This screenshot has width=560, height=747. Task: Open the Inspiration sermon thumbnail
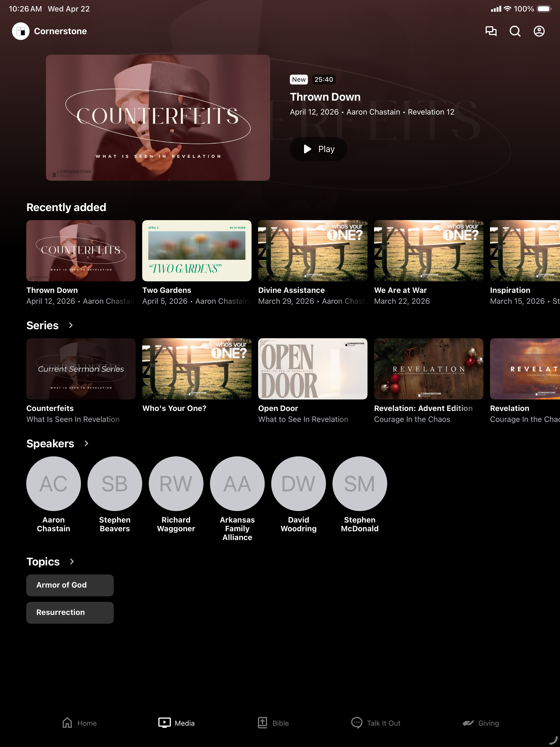(x=525, y=250)
